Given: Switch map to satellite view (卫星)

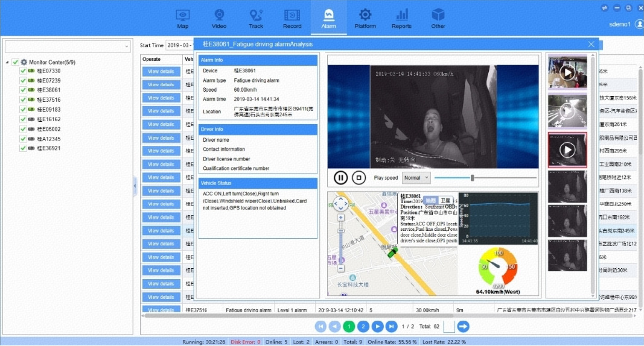Looking at the screenshot, I should 445,201.
